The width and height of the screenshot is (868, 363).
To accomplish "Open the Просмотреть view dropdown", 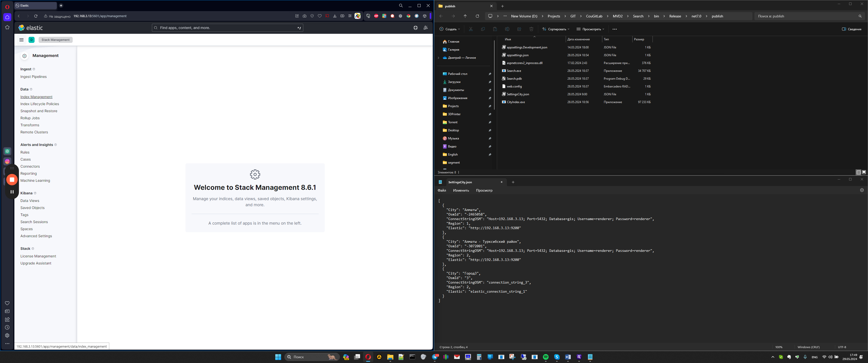I will [x=590, y=29].
